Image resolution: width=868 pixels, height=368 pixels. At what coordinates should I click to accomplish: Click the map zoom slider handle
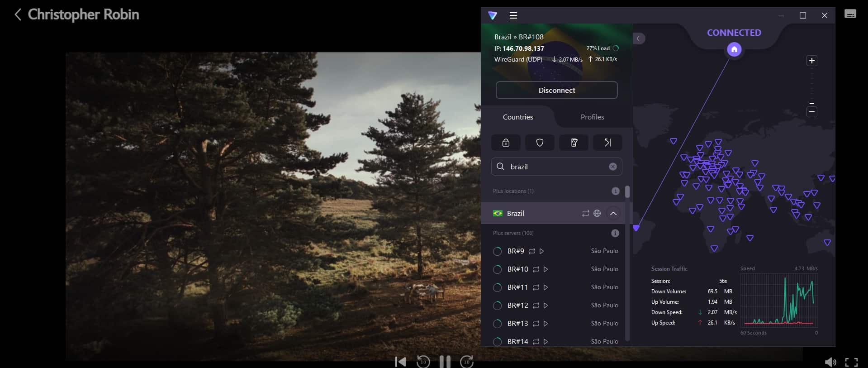pos(812,104)
